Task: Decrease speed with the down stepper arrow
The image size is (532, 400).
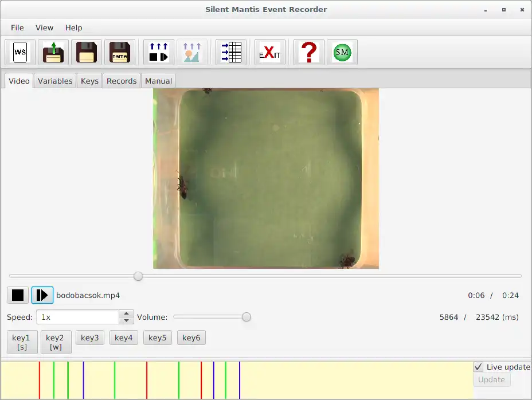Action: coord(126,320)
